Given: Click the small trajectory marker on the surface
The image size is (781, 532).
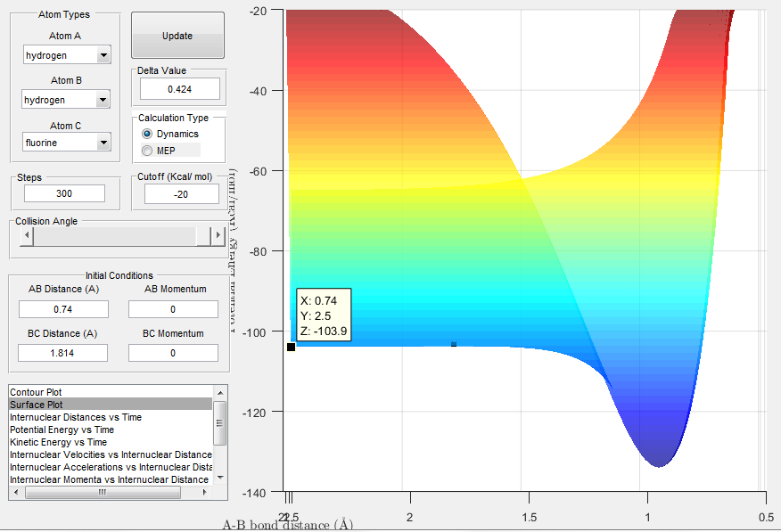Looking at the screenshot, I should coord(454,344).
